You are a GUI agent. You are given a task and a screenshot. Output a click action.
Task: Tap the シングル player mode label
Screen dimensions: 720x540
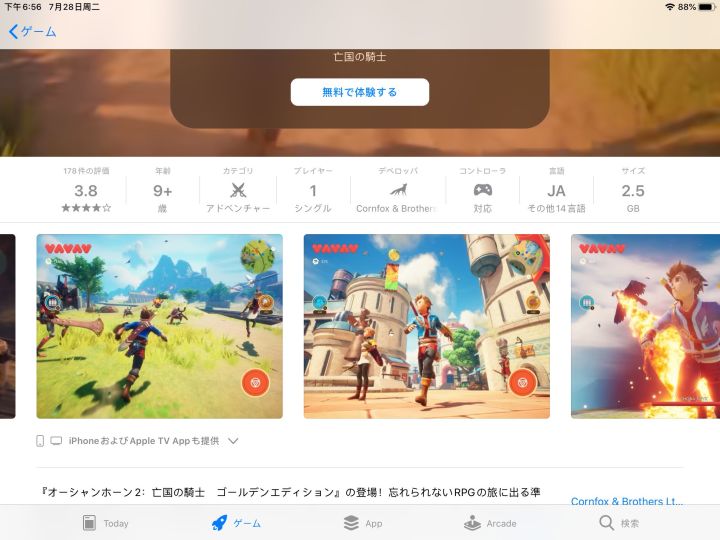pos(313,208)
